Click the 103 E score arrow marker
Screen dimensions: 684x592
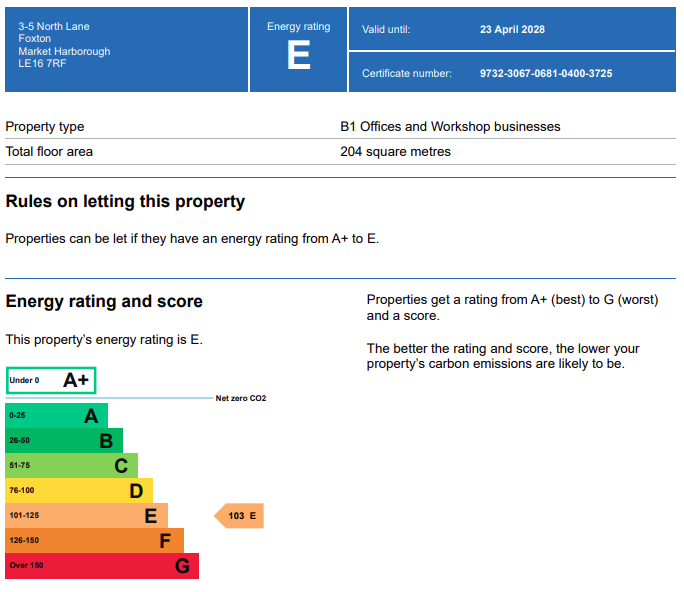pos(240,516)
